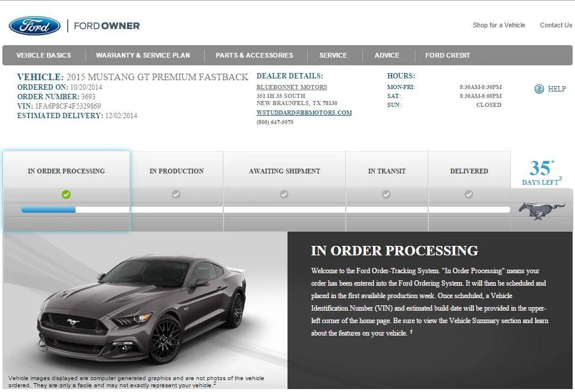Click the 2015 Mustang GT Premium Fastback title
Viewport: 575px width, 392px height.
pyautogui.click(x=157, y=77)
